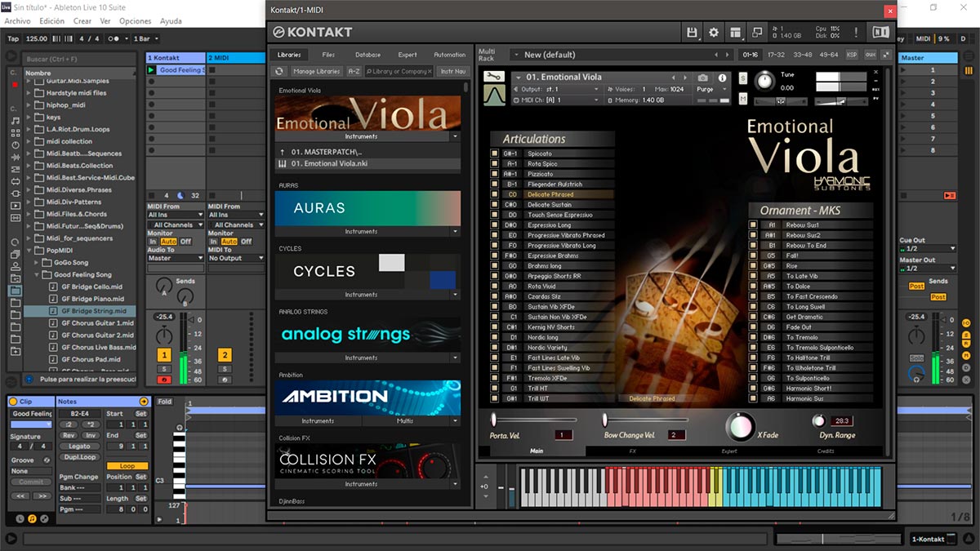Select Multi Rack page 17-32

(x=777, y=55)
